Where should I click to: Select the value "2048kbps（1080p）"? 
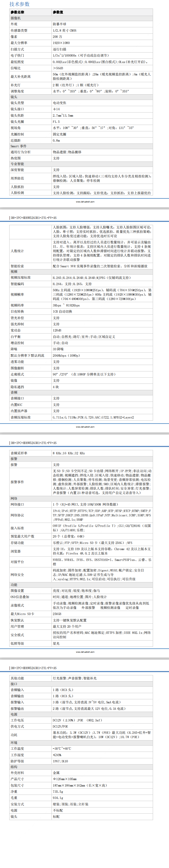pos(66,355)
